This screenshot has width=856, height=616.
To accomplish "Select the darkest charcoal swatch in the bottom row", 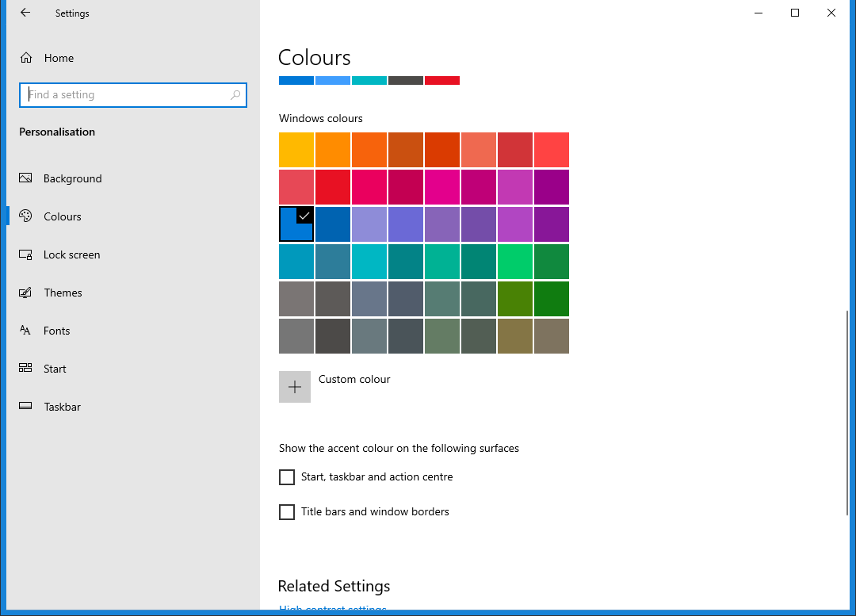I will coord(333,336).
